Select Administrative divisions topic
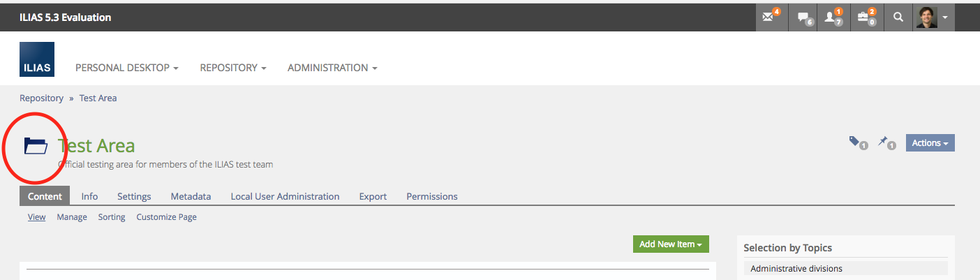 (796, 268)
